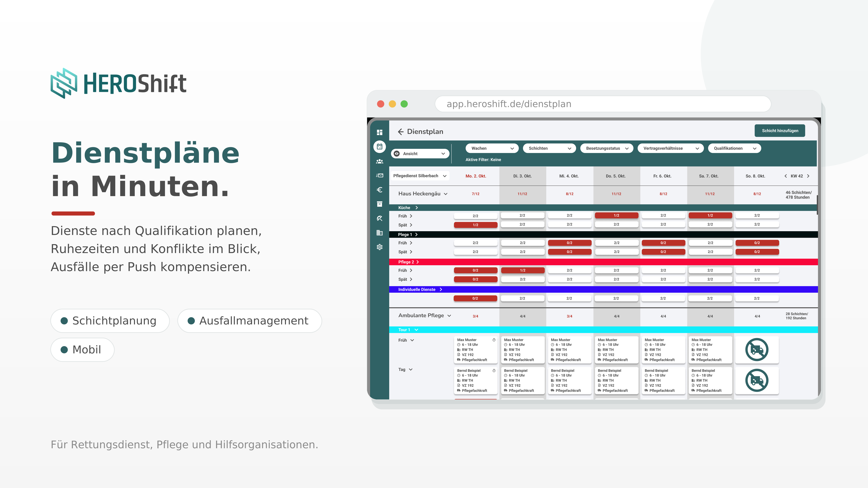Collapse the Haus Heckengäu section
The height and width of the screenshot is (488, 868).
tap(445, 194)
